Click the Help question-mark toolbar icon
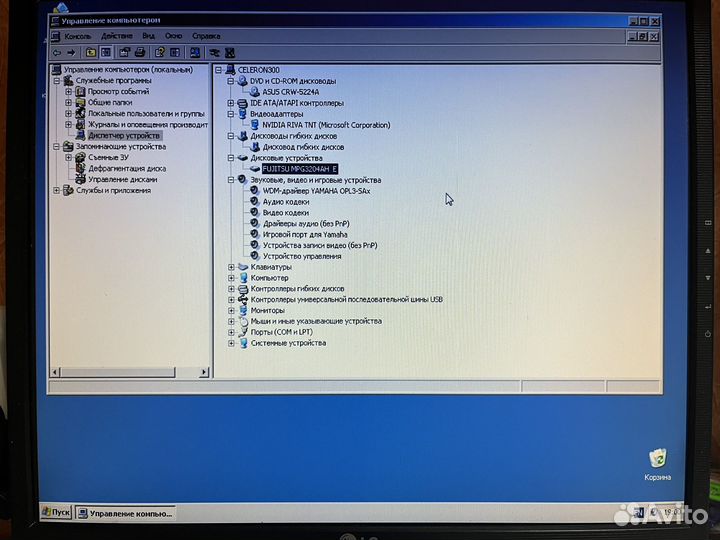Image resolution: width=720 pixels, height=540 pixels. click(x=160, y=53)
